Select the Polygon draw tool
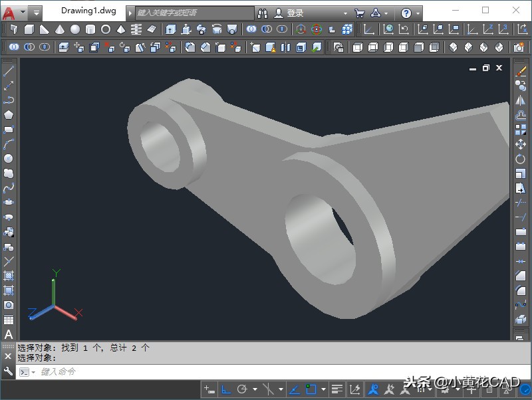This screenshot has height=400, width=532. [x=9, y=115]
